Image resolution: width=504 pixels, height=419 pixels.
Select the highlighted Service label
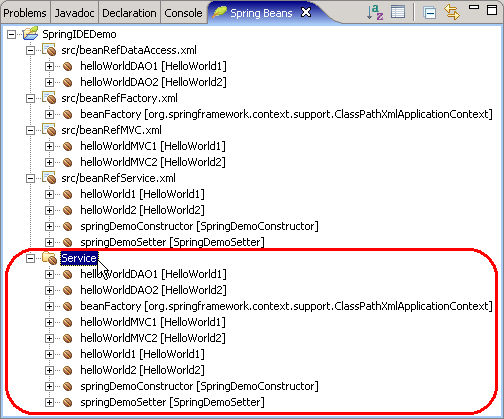[x=79, y=258]
